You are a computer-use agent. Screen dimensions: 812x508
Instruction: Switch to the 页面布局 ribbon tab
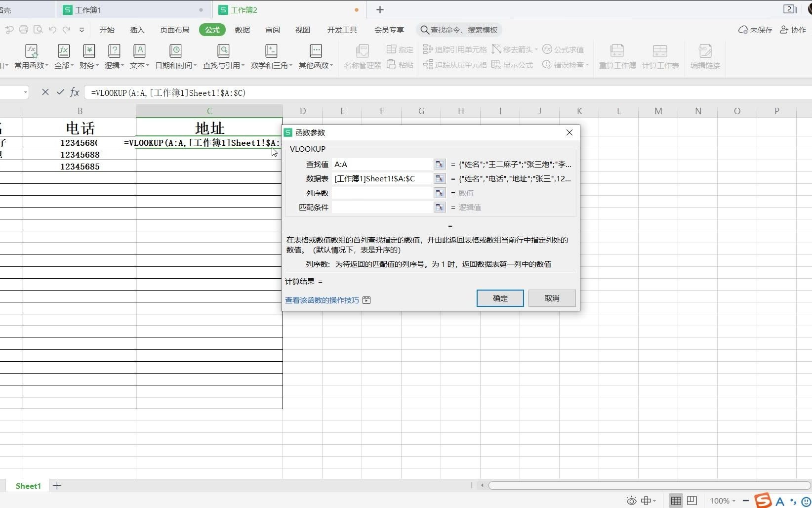[174, 30]
